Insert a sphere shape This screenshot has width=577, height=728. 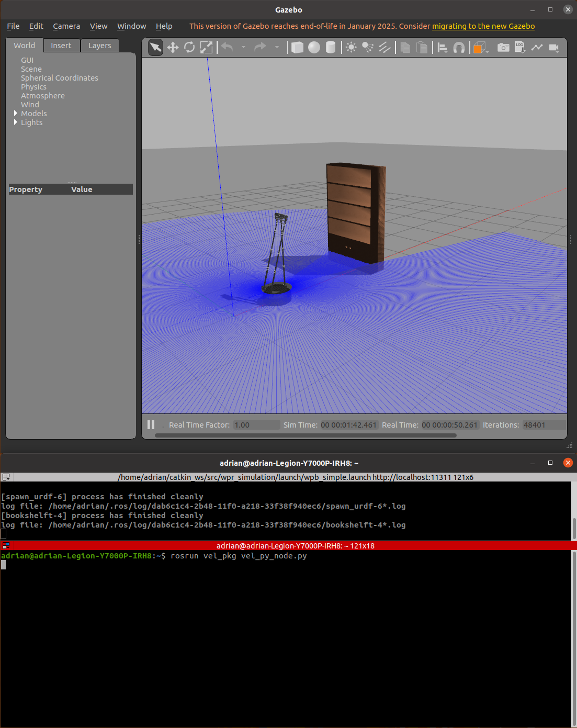pos(314,48)
